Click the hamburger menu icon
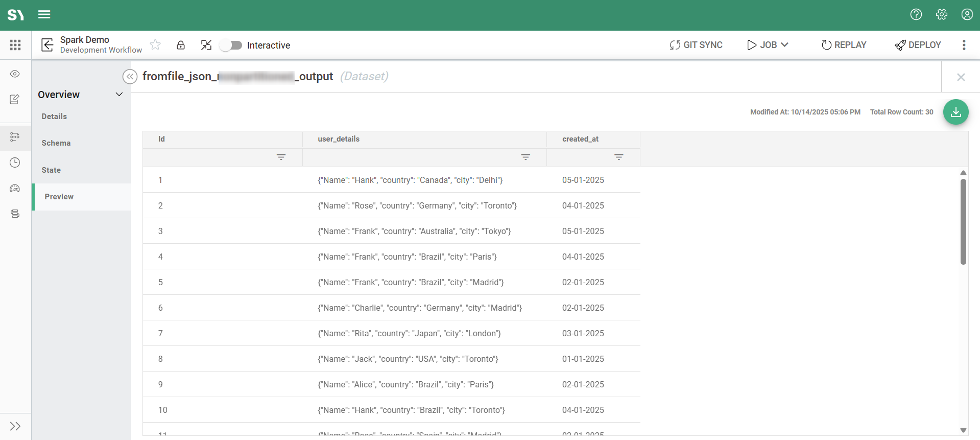 pos(44,15)
